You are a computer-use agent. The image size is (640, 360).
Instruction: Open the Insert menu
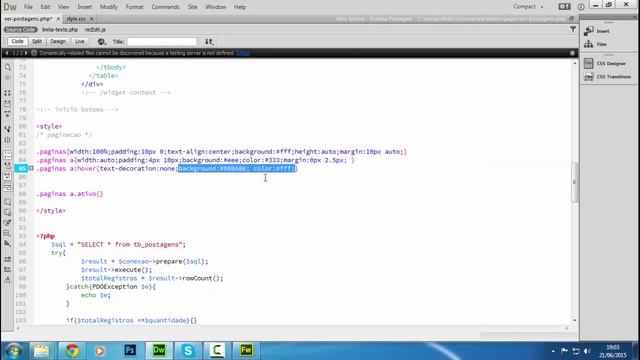click(84, 7)
